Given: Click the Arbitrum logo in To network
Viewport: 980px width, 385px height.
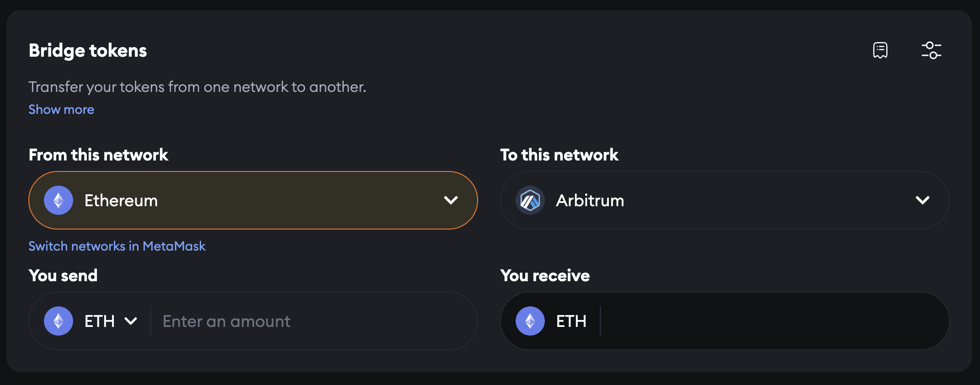Looking at the screenshot, I should (530, 200).
